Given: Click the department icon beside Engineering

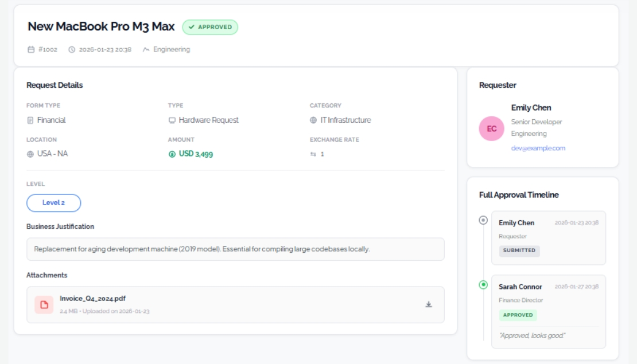Looking at the screenshot, I should [146, 49].
